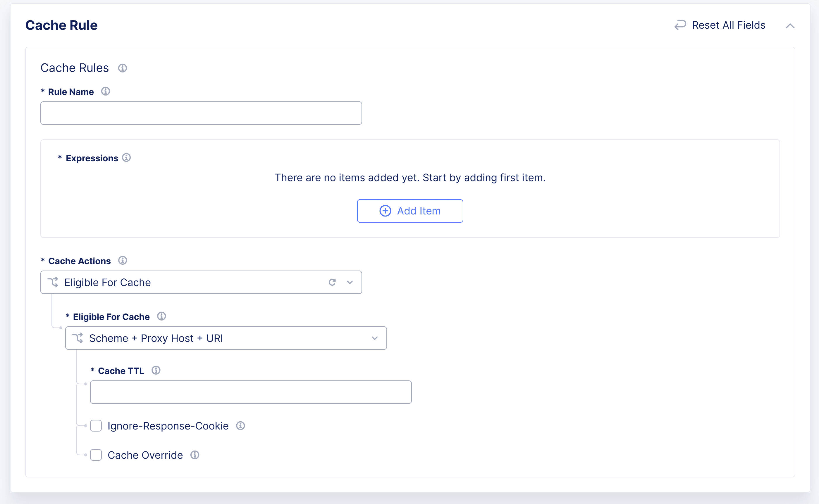
Task: Click Reset All Fields link
Action: click(728, 25)
